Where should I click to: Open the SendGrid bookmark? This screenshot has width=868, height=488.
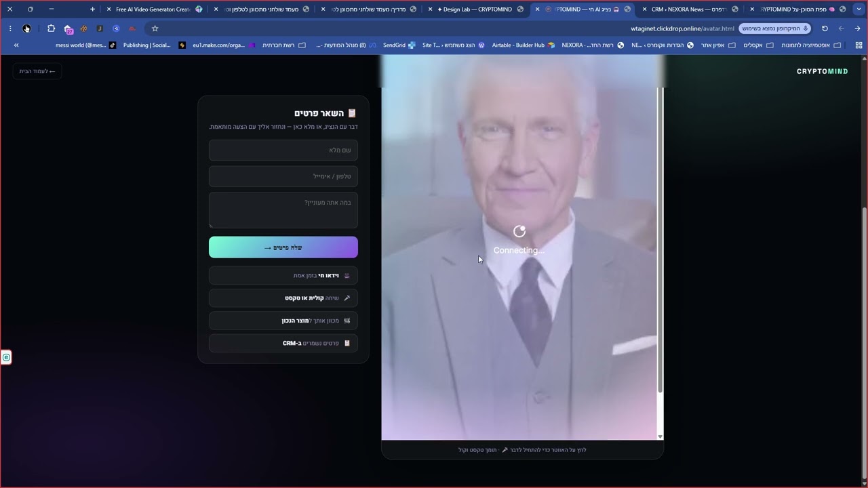point(399,45)
